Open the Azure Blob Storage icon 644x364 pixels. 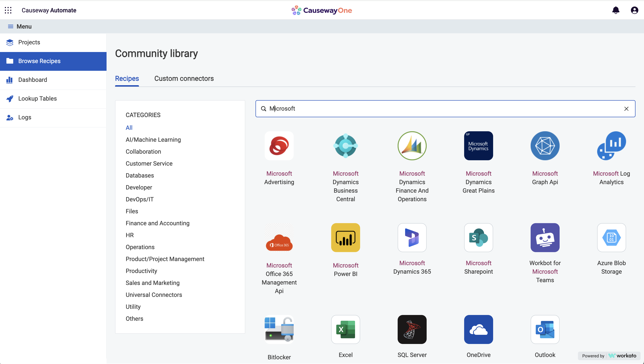click(611, 237)
